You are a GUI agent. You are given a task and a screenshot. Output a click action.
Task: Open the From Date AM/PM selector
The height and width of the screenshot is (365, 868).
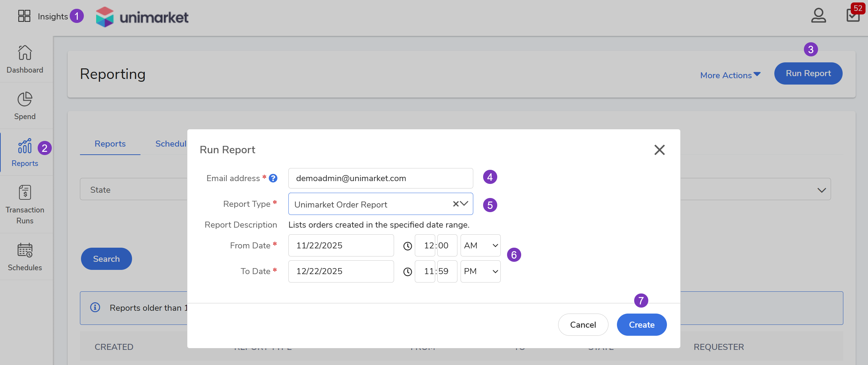tap(480, 246)
